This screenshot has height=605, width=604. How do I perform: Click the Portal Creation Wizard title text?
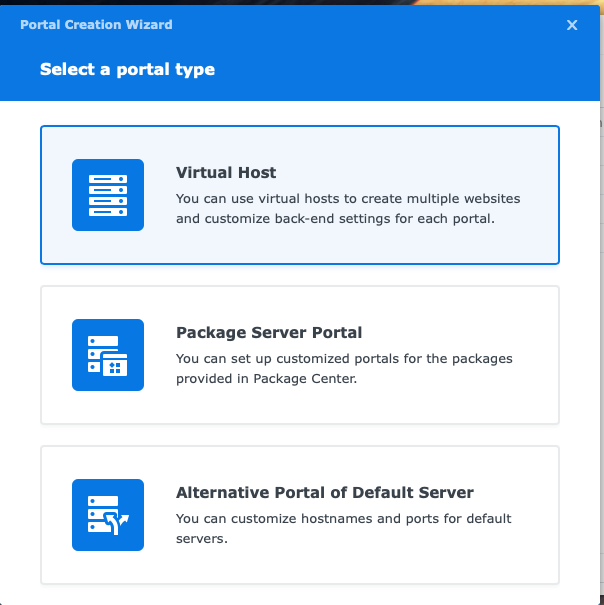pos(96,25)
